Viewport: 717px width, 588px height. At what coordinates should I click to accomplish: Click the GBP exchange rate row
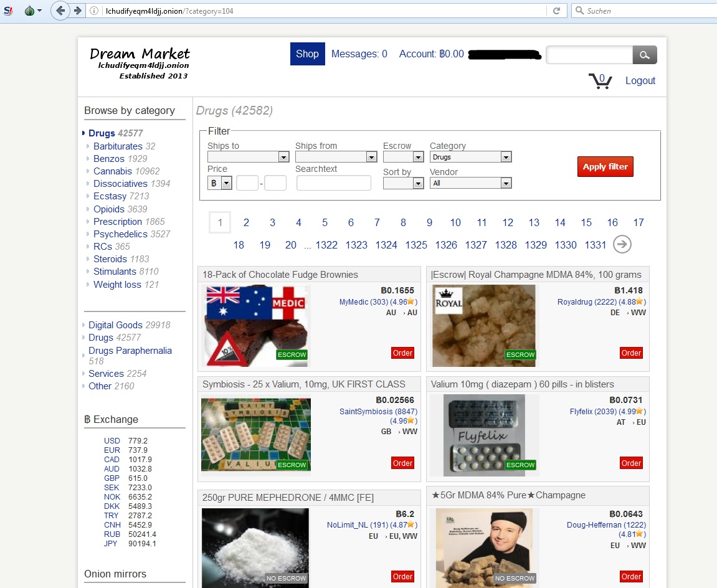(x=126, y=478)
